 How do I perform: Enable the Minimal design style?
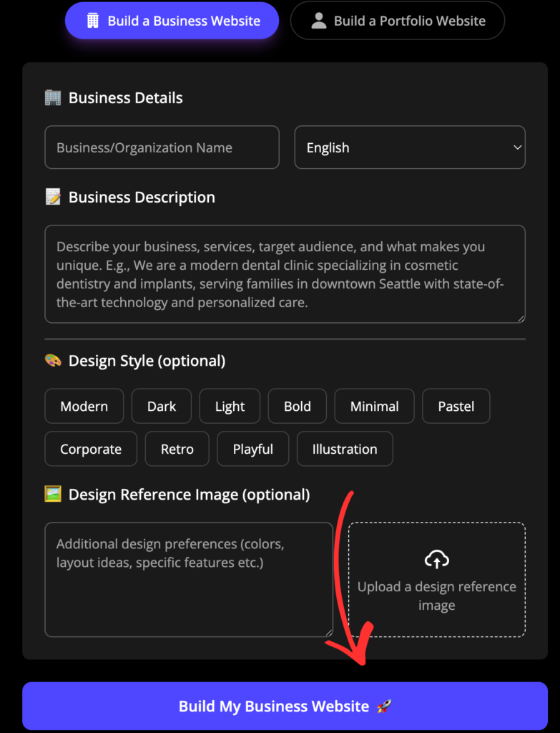(374, 407)
